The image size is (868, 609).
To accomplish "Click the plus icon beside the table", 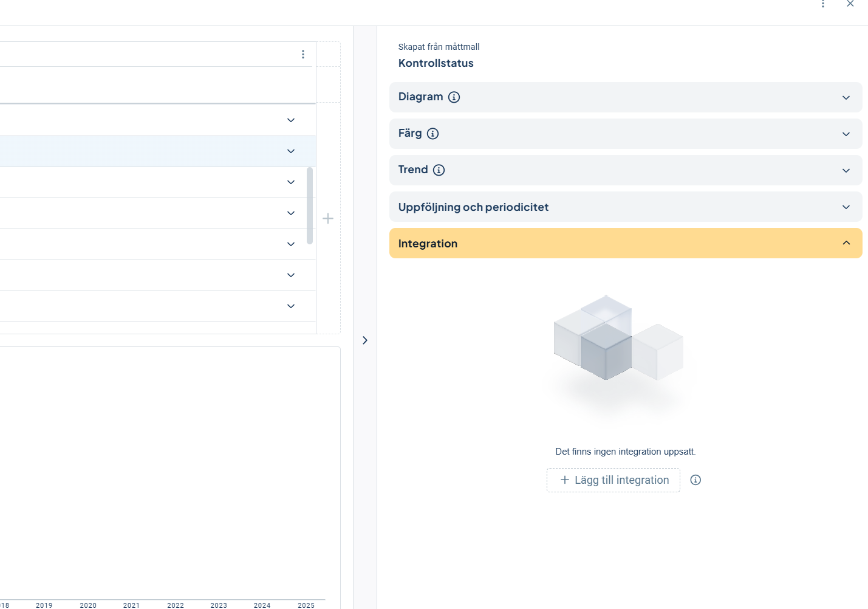I will coord(328,218).
